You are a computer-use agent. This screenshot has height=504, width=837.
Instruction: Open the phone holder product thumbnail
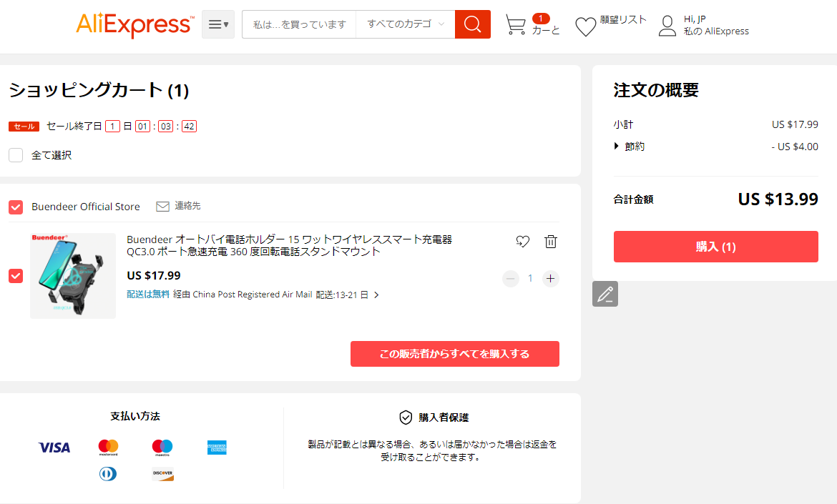pyautogui.click(x=73, y=276)
